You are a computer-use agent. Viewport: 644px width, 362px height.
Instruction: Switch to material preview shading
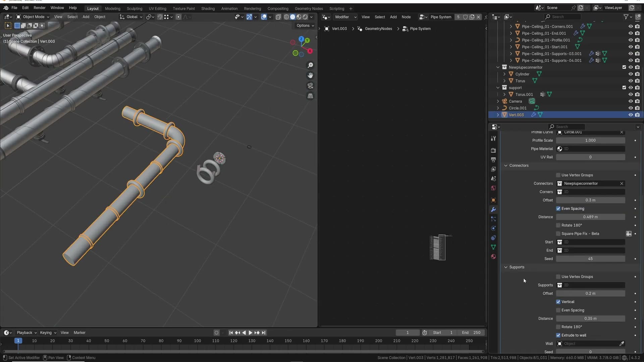(x=299, y=17)
